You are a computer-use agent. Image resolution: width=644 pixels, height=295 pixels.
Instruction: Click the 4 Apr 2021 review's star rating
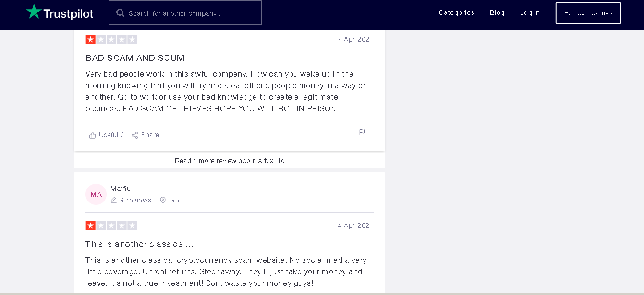(x=111, y=225)
